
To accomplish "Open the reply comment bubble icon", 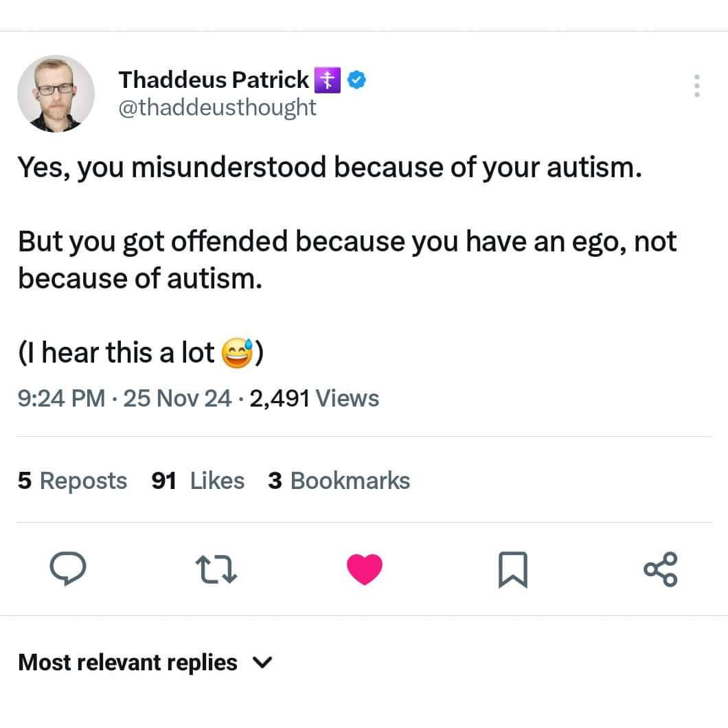I will [x=68, y=568].
